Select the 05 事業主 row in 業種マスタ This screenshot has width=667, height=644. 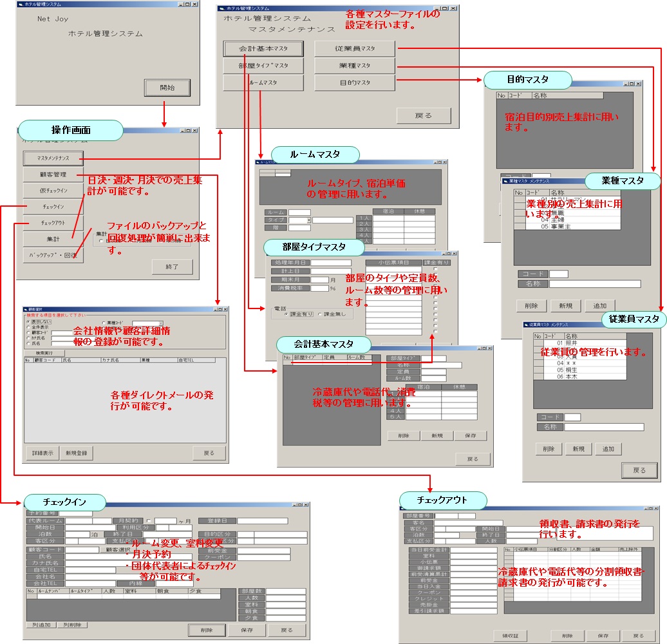coord(567,227)
